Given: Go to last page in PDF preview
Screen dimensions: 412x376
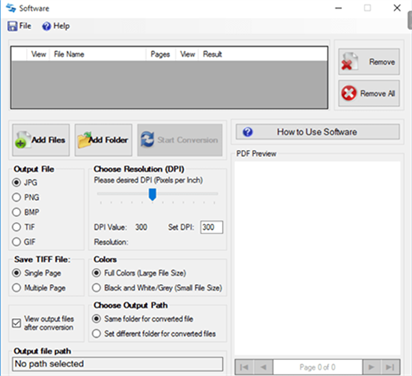Looking at the screenshot, I should pyautogui.click(x=390, y=367).
